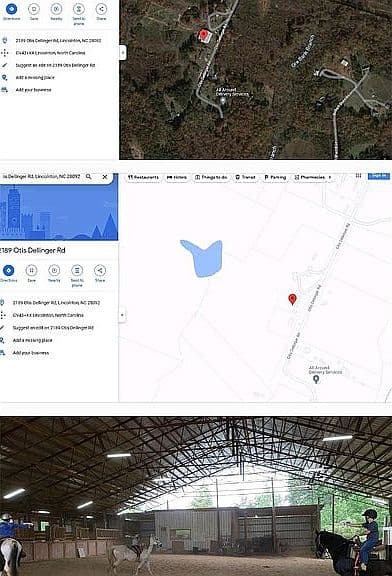Clear the search with the X icon
Image resolution: width=392 pixels, height=576 pixels.
[105, 177]
